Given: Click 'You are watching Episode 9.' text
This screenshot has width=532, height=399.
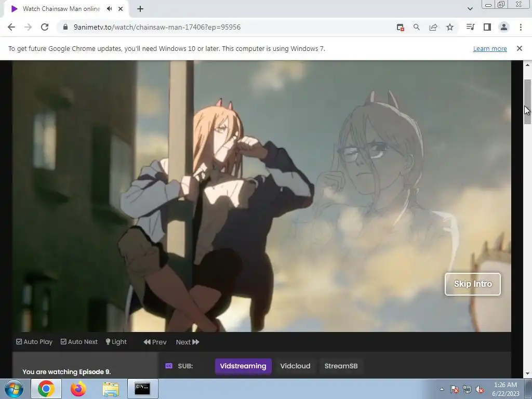Looking at the screenshot, I should tap(66, 372).
